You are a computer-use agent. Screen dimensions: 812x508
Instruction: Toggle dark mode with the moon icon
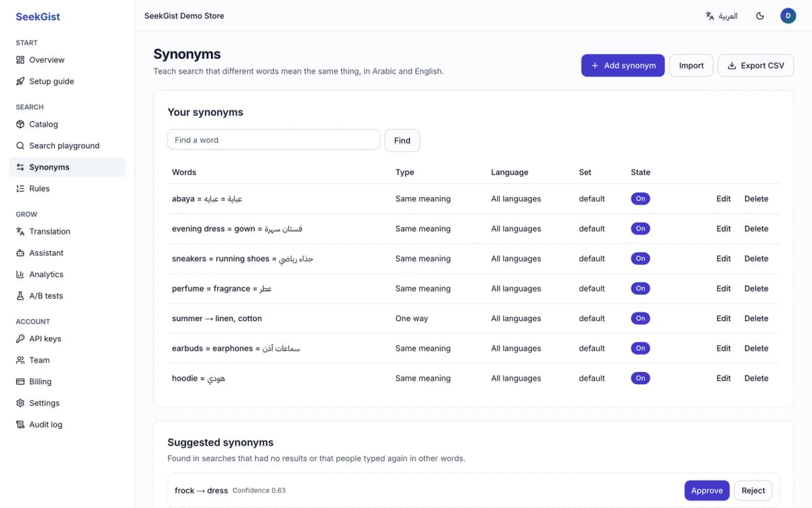pyautogui.click(x=760, y=16)
